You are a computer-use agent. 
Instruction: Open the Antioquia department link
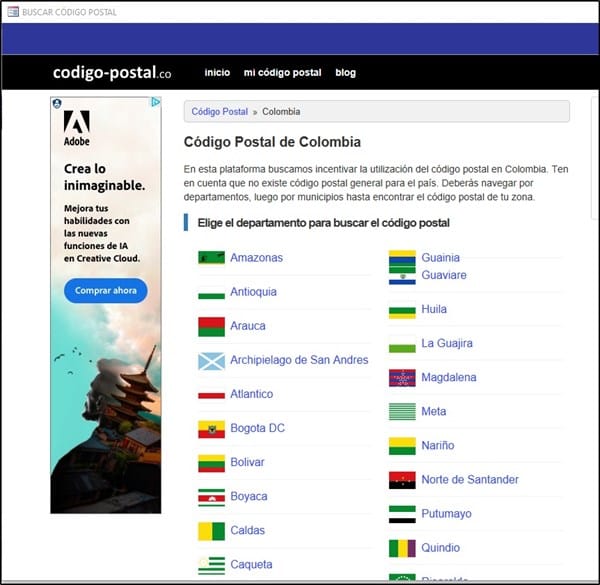coord(253,292)
